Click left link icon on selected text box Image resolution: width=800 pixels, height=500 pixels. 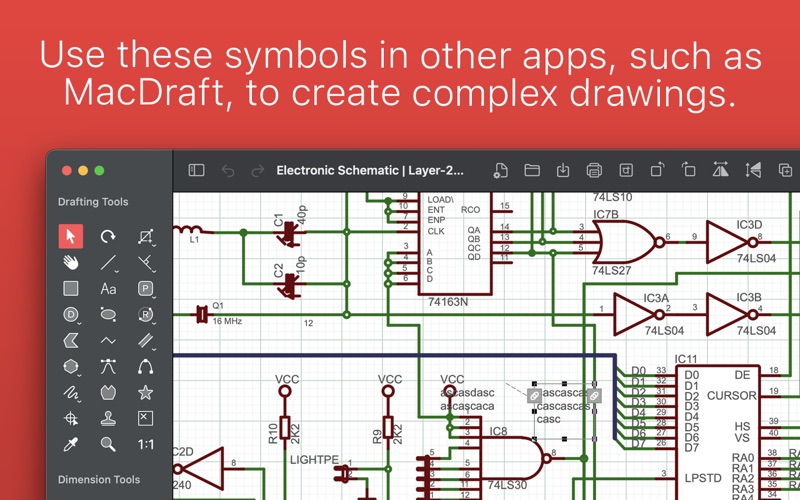coord(534,395)
